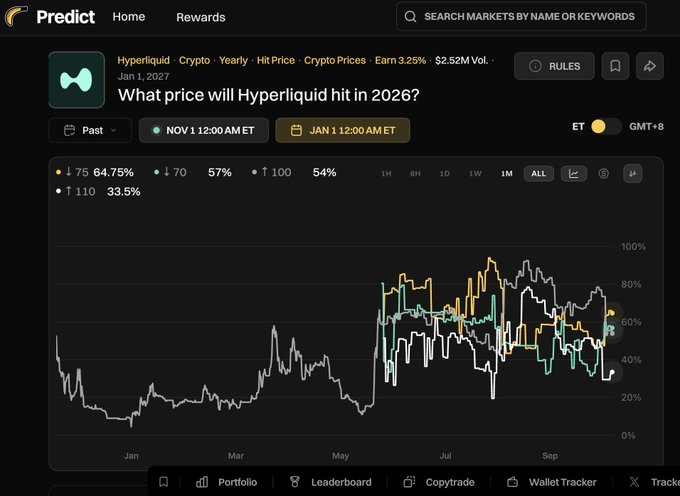Viewport: 680px width, 496px height.
Task: Click the Predict logo icon
Action: tap(16, 16)
